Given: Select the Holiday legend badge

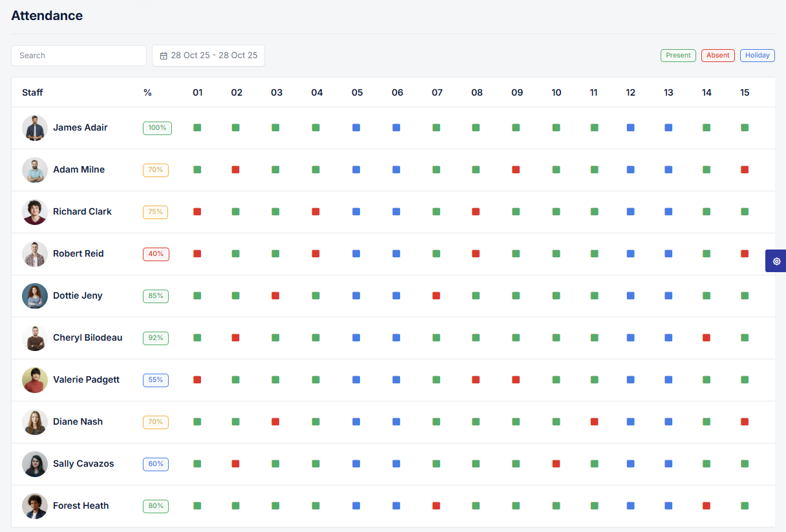Looking at the screenshot, I should [758, 56].
